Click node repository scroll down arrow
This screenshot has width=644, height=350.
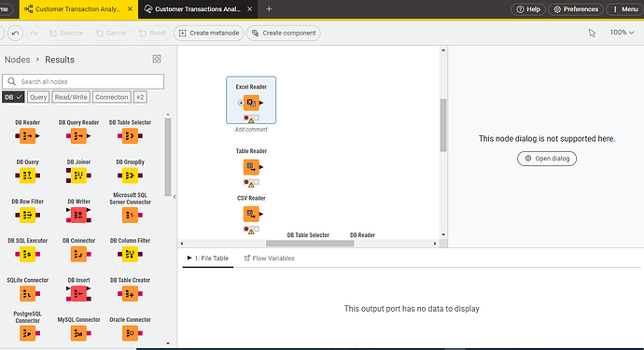168,343
